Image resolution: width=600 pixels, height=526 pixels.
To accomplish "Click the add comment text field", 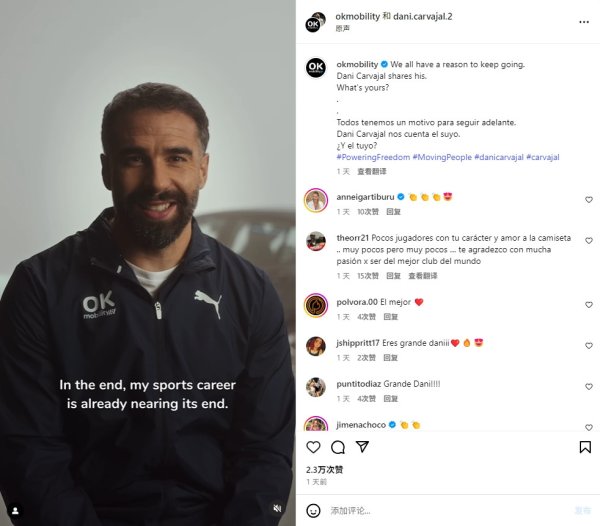I will [448, 511].
